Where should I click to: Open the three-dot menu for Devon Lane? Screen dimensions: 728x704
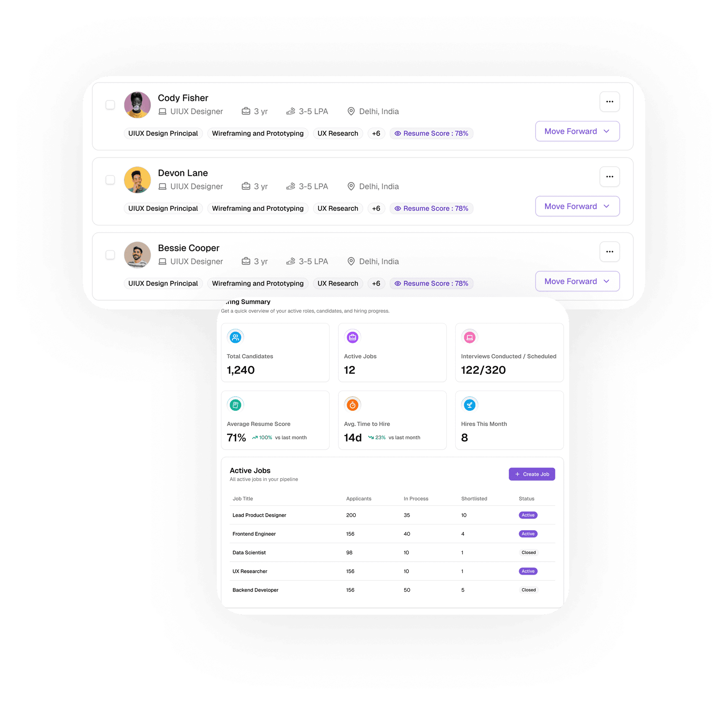click(x=609, y=177)
